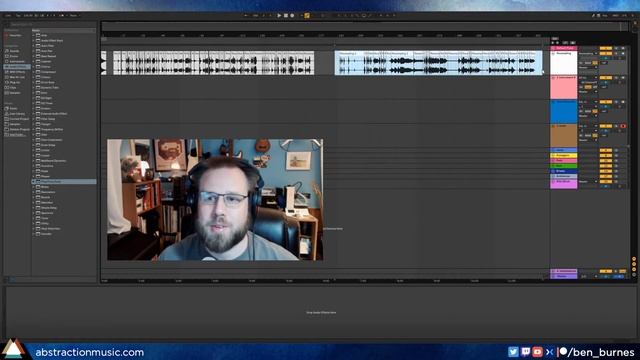The width and height of the screenshot is (640, 360).
Task: Select External Audio Effect in list
Action: (54, 114)
